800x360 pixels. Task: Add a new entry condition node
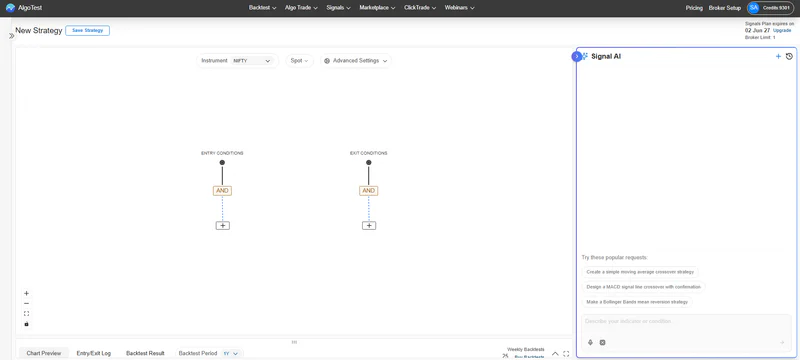[x=222, y=225]
